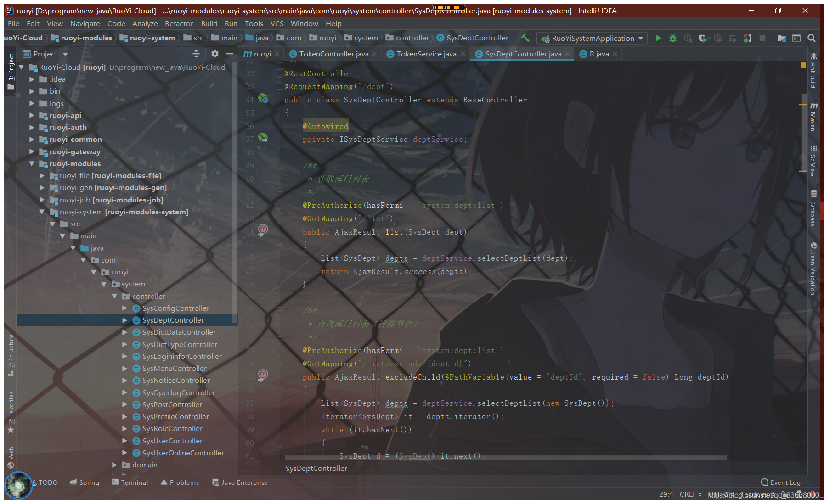Open the Java Enterprise tool window
The height and width of the screenshot is (504, 824).
[x=240, y=482]
